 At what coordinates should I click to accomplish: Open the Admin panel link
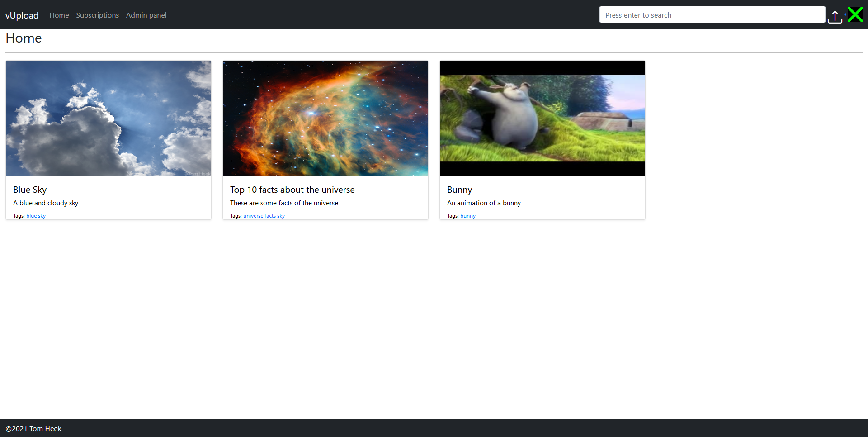(x=146, y=15)
